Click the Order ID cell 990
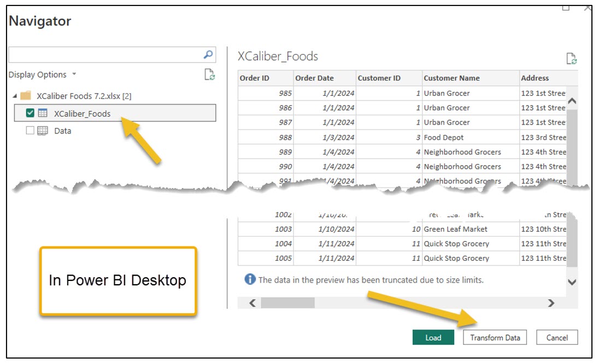The width and height of the screenshot is (599, 364). tap(266, 167)
